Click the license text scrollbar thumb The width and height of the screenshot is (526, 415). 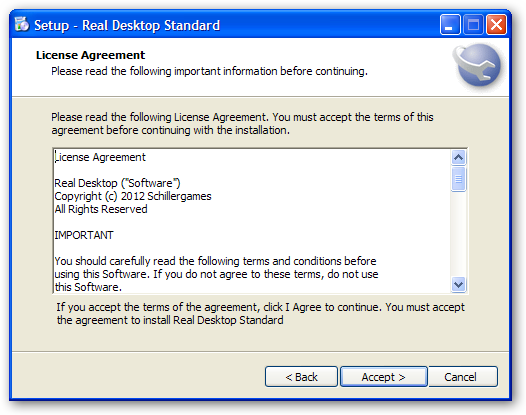pyautogui.click(x=458, y=179)
